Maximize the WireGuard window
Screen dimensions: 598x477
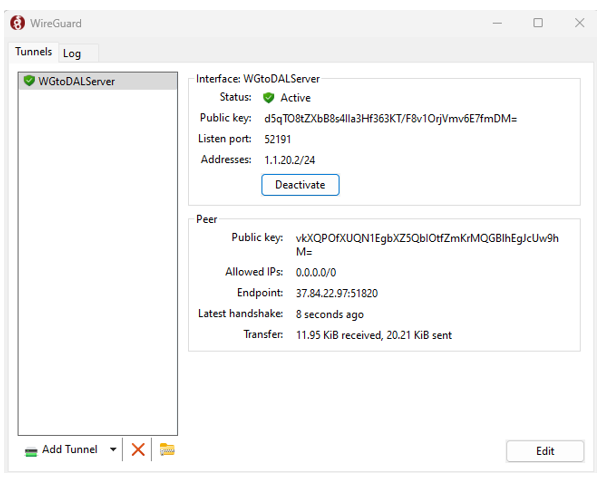(538, 23)
